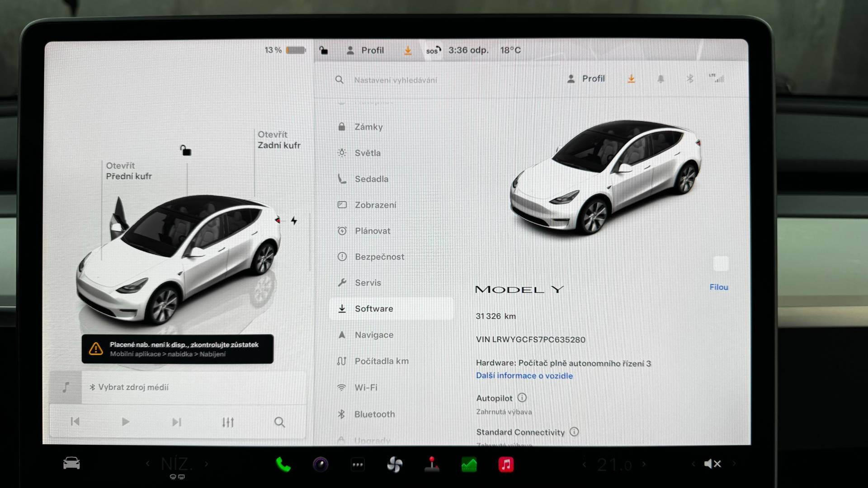
Task: Open the front trunk (Přední kufr)
Action: click(129, 171)
